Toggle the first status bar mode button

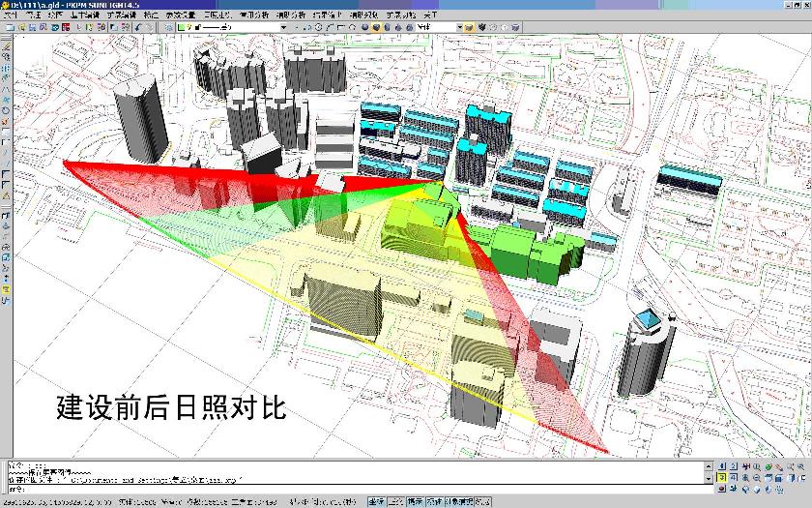pyautogui.click(x=375, y=502)
